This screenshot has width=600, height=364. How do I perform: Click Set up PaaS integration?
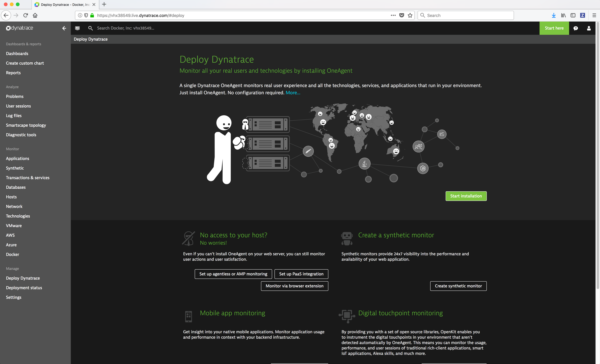click(x=301, y=274)
